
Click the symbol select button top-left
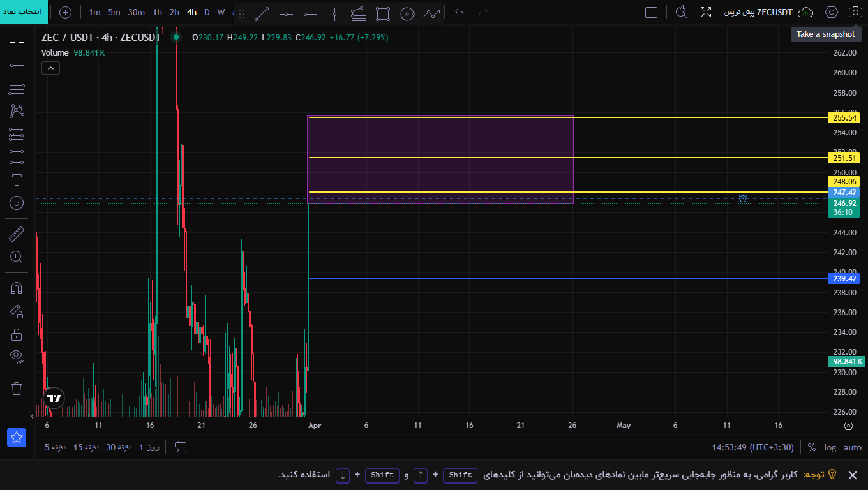click(24, 12)
